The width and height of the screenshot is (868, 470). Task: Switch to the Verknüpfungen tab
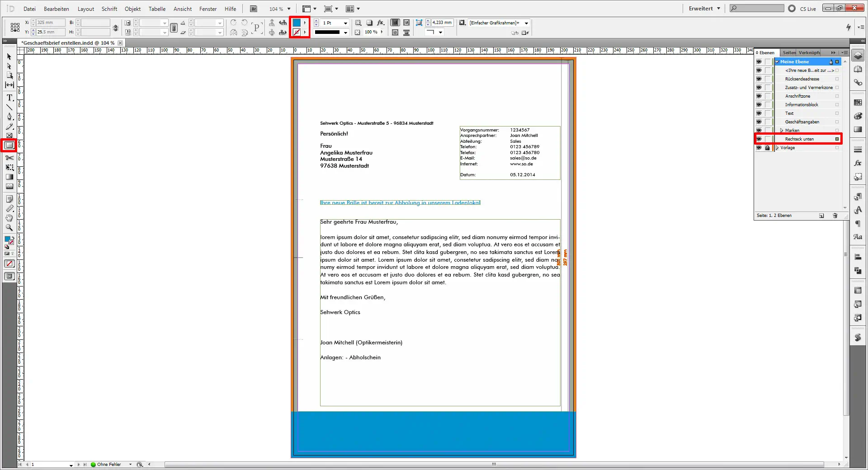[x=809, y=52]
